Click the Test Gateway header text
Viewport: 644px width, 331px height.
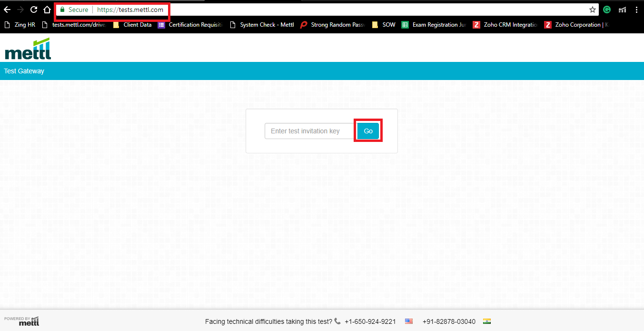24,71
